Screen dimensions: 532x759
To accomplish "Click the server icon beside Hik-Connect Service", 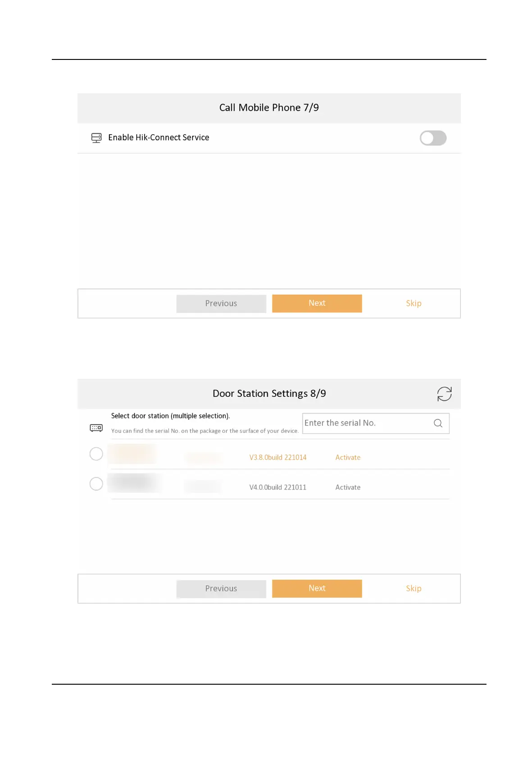I will 96,138.
